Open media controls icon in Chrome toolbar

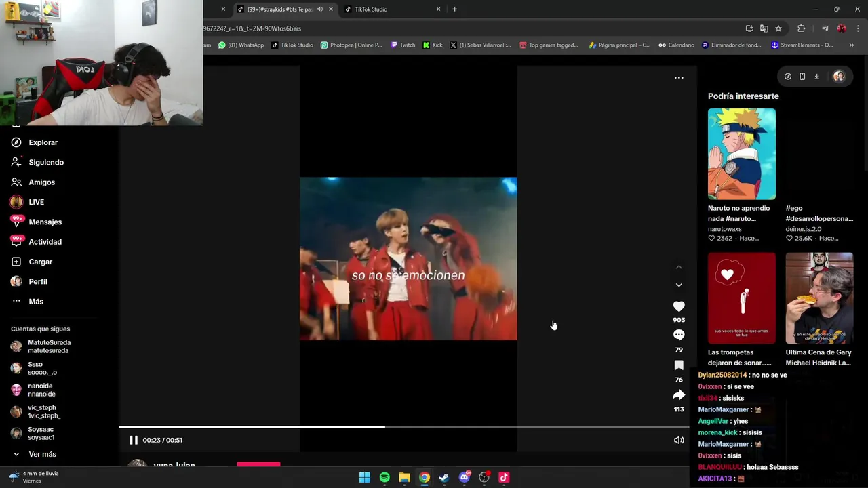point(825,28)
